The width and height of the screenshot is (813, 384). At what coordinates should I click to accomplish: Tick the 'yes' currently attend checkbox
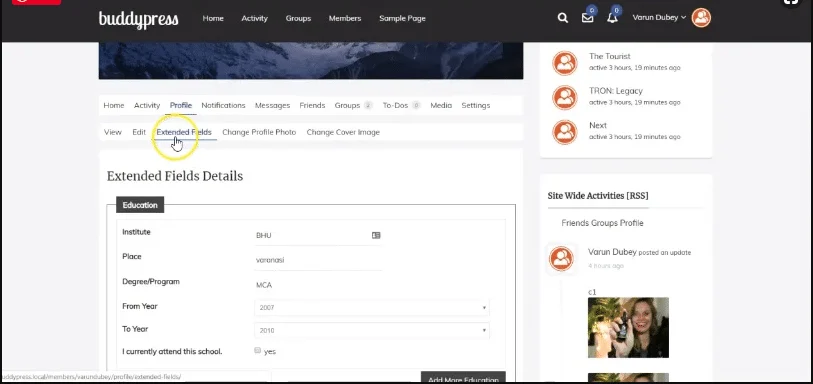pos(258,351)
